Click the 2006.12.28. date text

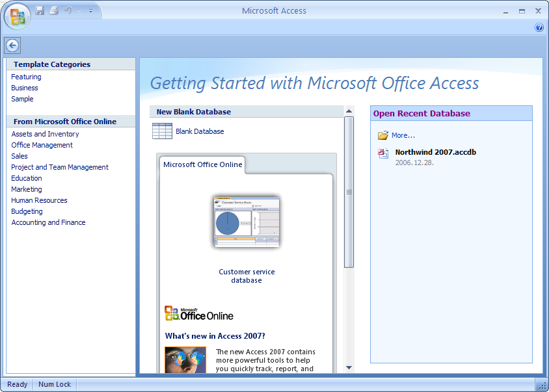[x=414, y=163]
